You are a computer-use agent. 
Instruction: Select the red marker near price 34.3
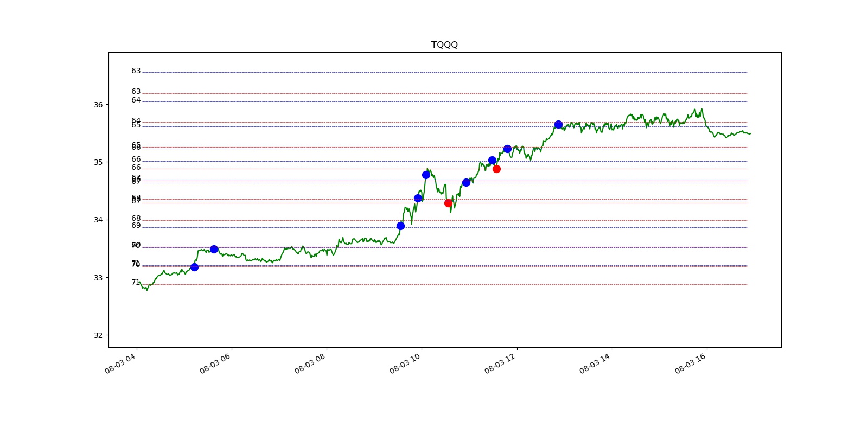[448, 203]
